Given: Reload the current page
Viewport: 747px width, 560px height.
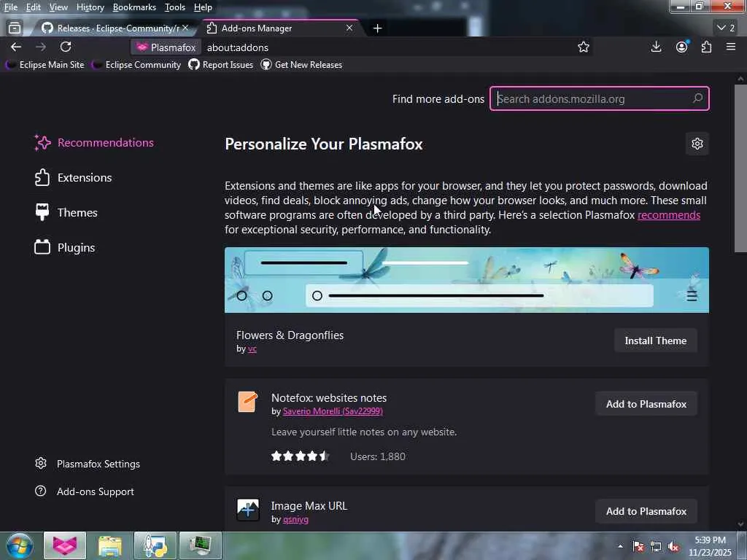Looking at the screenshot, I should 66,47.
